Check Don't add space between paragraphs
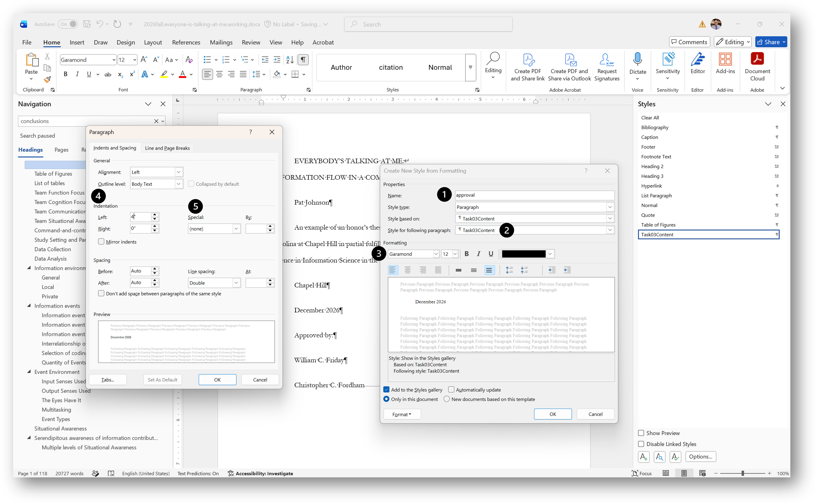The image size is (817, 504). [x=101, y=293]
